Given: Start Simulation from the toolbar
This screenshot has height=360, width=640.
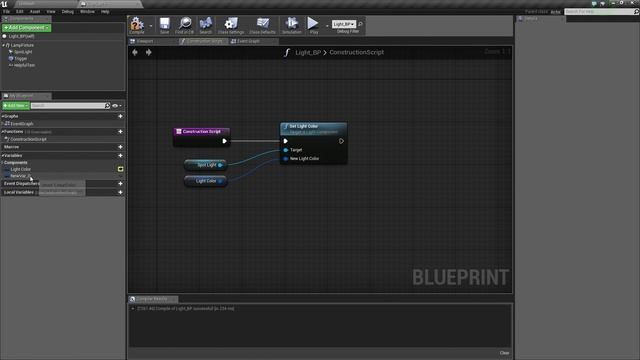Looking at the screenshot, I should [292, 25].
